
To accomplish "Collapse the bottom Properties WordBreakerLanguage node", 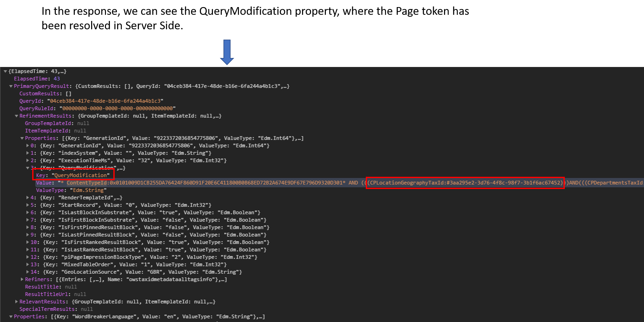I will click(x=11, y=317).
